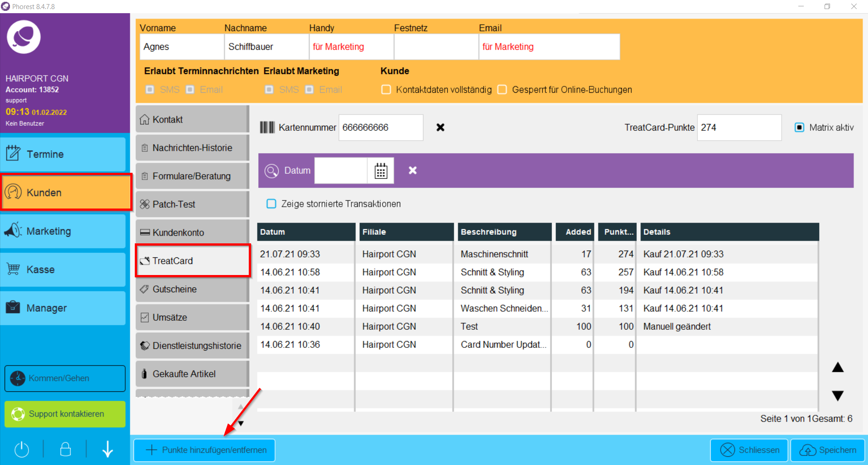Enable Zeige stornierte Transaktionen
868x465 pixels.
pos(271,204)
